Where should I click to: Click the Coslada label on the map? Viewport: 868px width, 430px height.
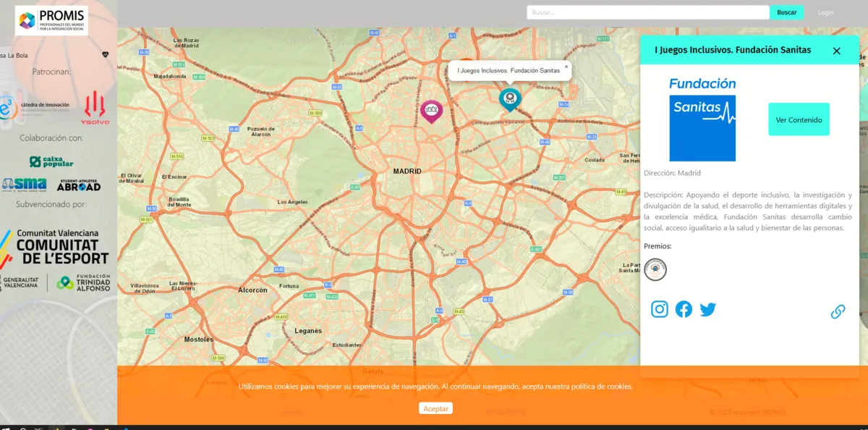pyautogui.click(x=595, y=160)
